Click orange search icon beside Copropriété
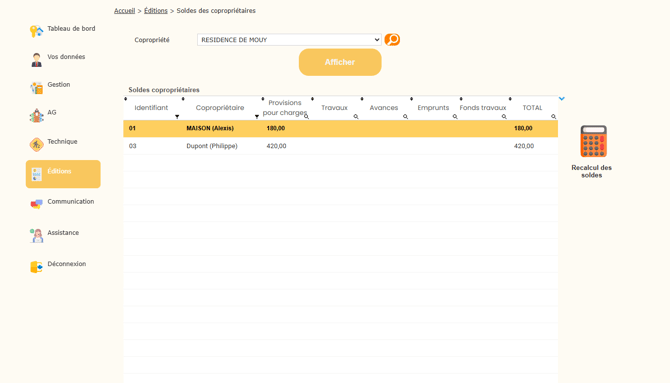The width and height of the screenshot is (670, 383). [x=392, y=40]
